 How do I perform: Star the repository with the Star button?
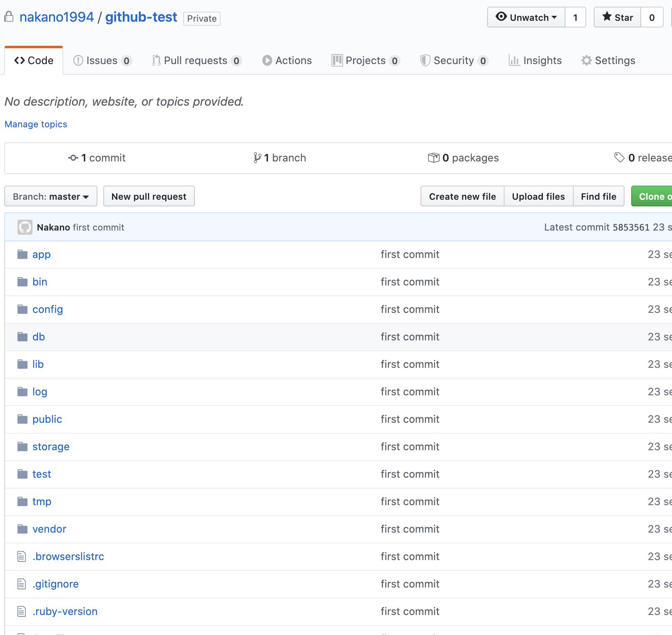617,17
